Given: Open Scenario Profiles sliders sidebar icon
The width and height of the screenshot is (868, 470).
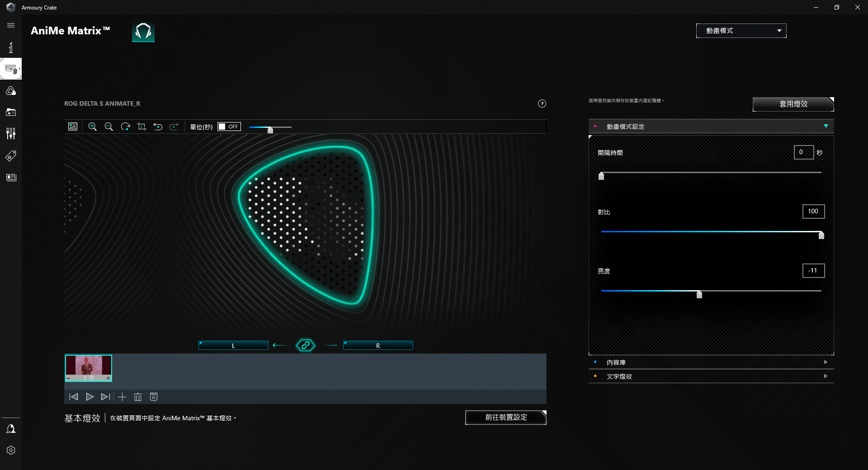Looking at the screenshot, I should [11, 133].
